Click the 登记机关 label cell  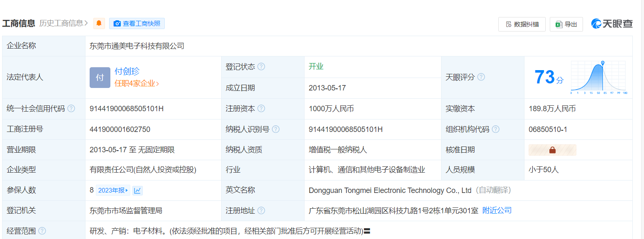pyautogui.click(x=44, y=211)
